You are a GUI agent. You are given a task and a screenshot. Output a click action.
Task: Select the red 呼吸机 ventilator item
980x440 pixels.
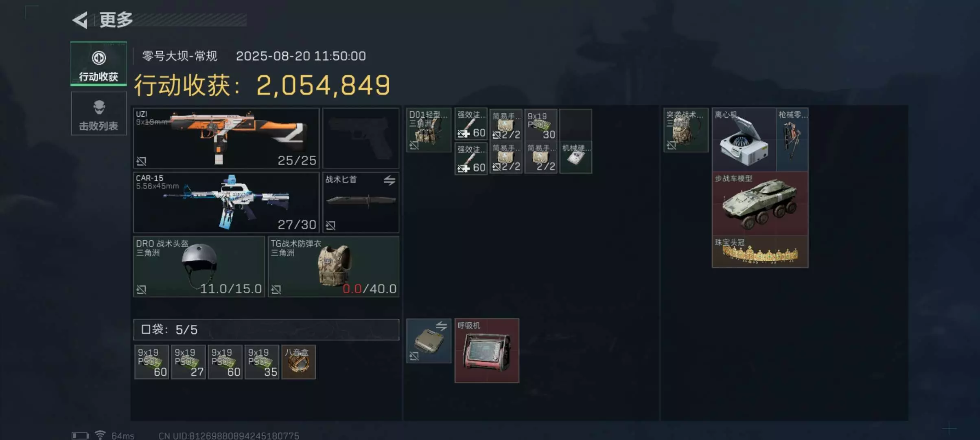tap(487, 351)
